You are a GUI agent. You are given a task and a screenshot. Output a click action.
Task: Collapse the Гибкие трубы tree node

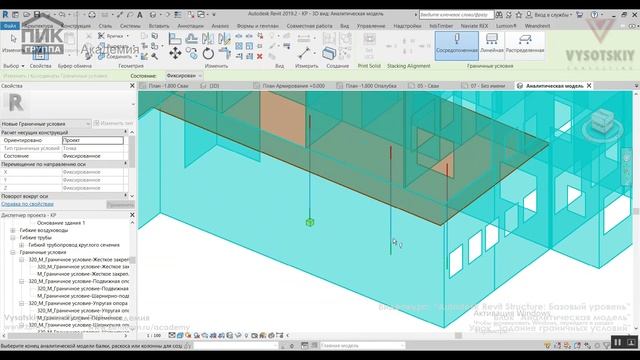click(13, 238)
